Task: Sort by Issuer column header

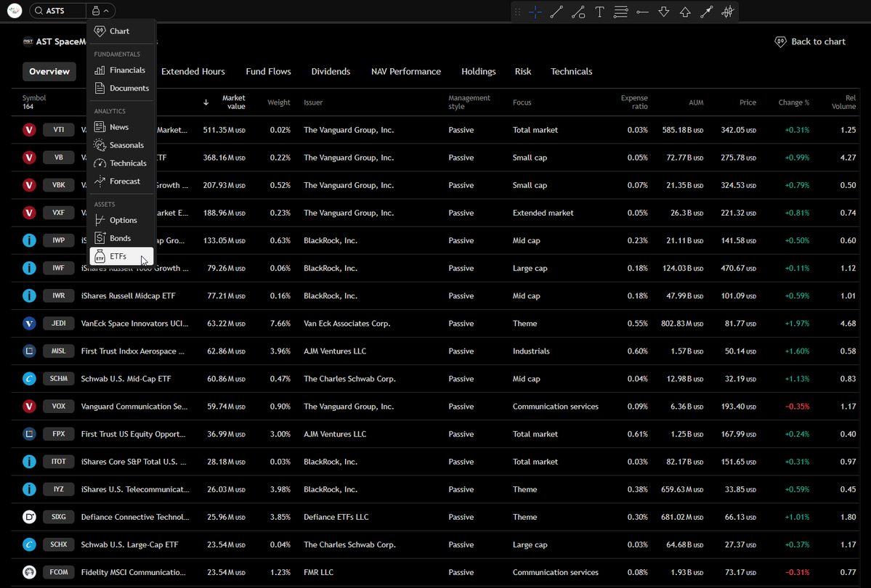Action: click(x=313, y=102)
